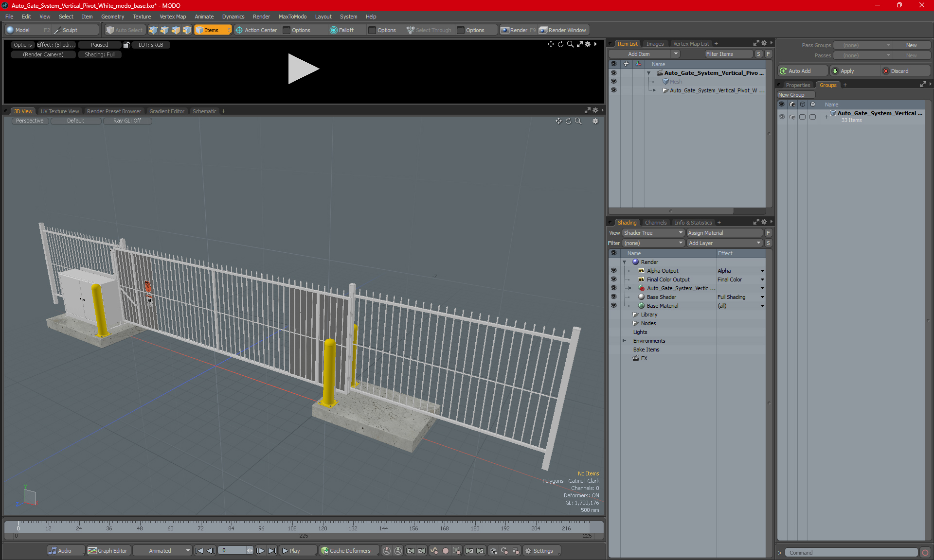Reset preview view rotate icon

click(560, 44)
